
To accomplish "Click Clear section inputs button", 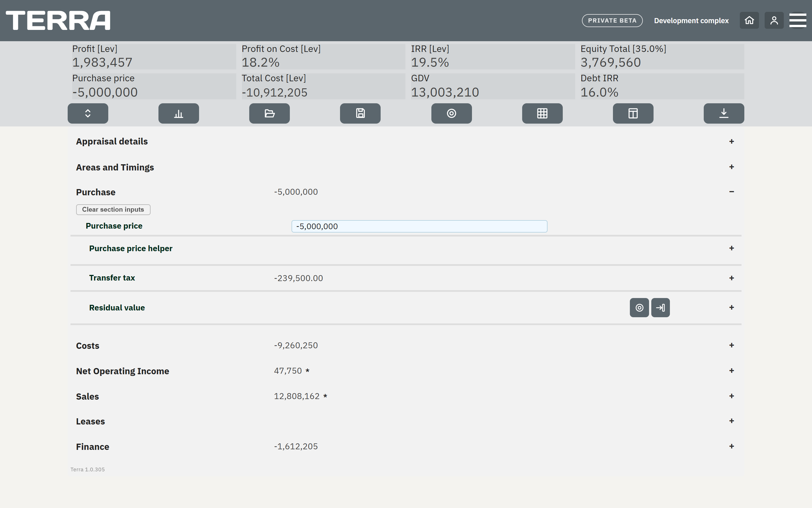I will (113, 210).
